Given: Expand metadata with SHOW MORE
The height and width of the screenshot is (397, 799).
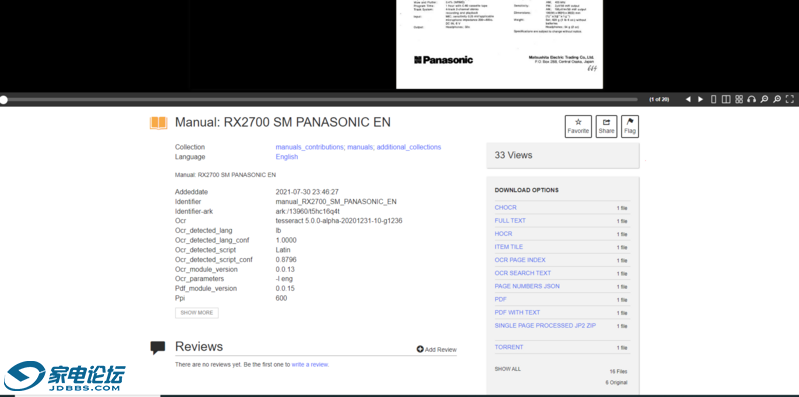Looking at the screenshot, I should 197,313.
